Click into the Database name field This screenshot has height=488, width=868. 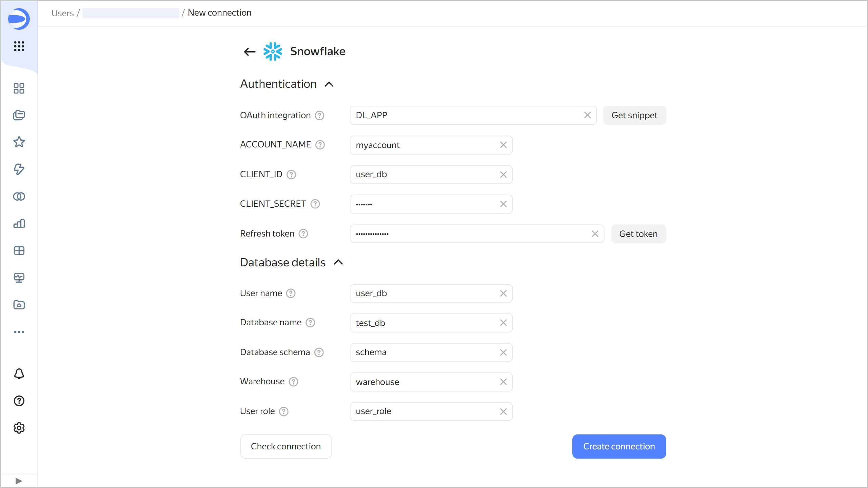[x=424, y=323]
